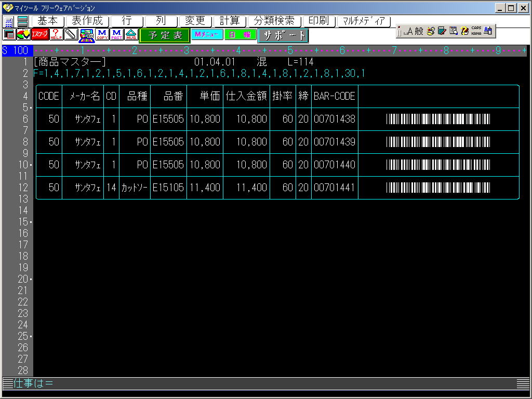Select the barcode number 00701438 cell

coord(335,119)
